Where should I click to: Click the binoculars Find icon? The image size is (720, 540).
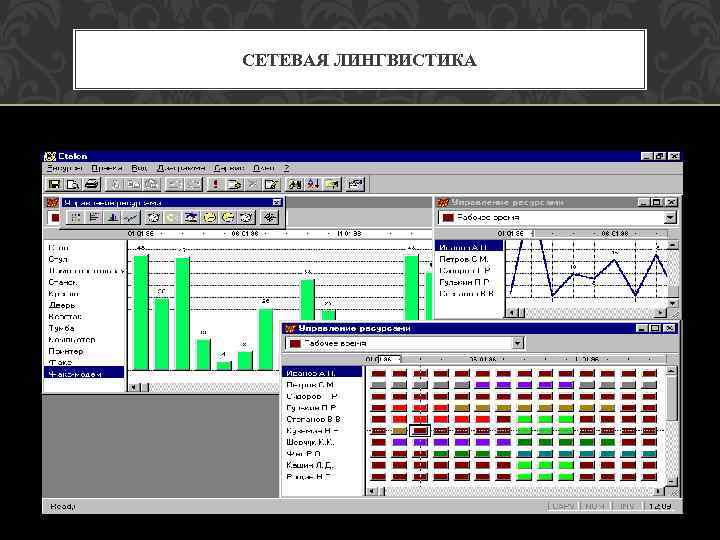294,185
